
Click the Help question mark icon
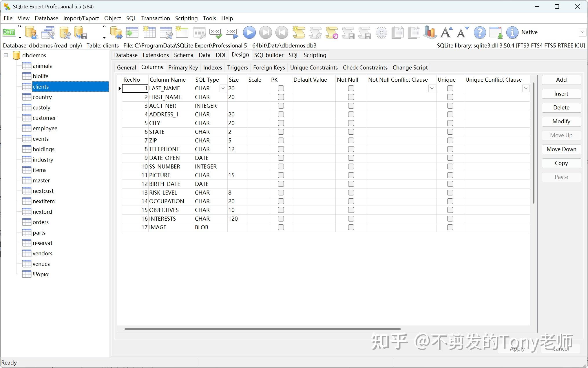[480, 32]
